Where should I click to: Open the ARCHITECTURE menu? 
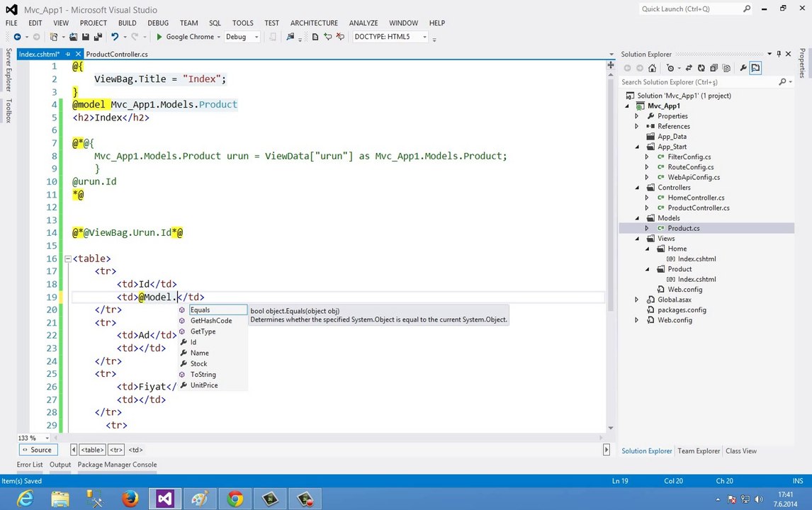click(314, 23)
